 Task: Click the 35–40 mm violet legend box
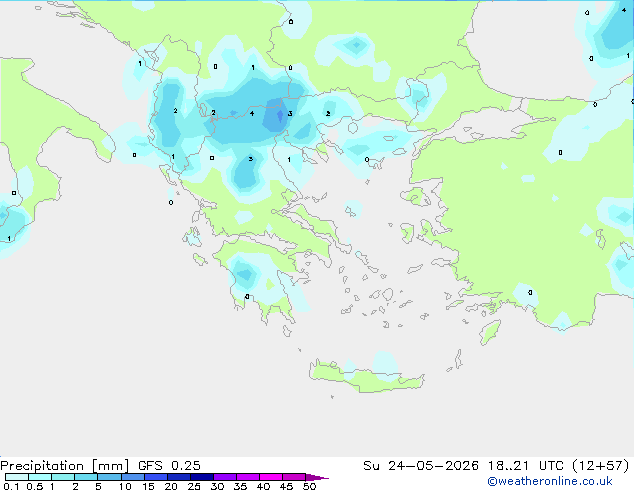click(247, 477)
